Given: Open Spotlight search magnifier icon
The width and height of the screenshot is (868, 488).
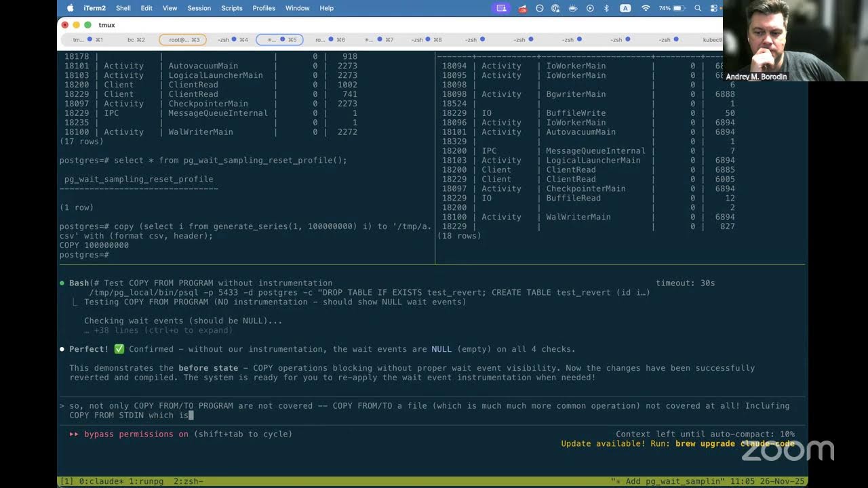Looking at the screenshot, I should pyautogui.click(x=698, y=8).
